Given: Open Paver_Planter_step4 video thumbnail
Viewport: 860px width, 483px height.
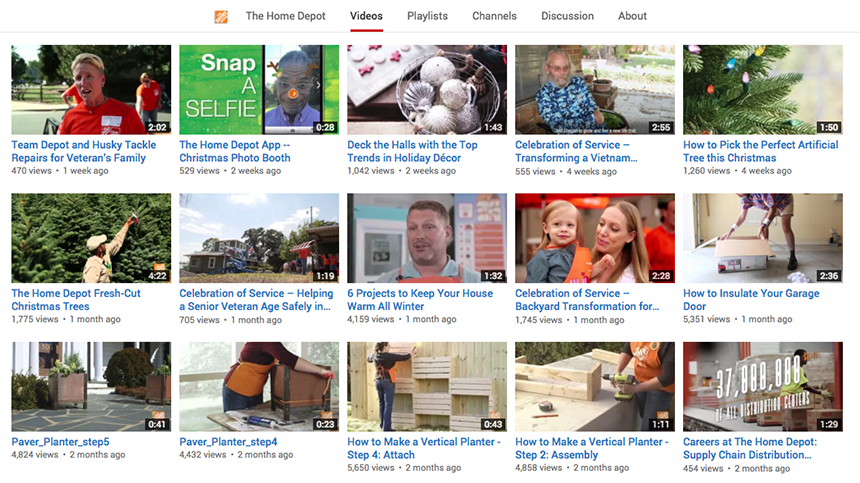Looking at the screenshot, I should 259,387.
